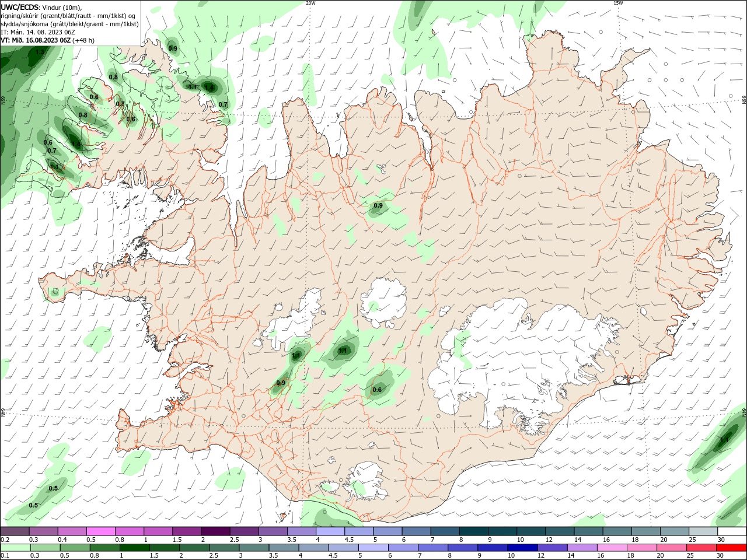Click the '0.1' label under lower legend row
Image resolution: width=747 pixels, height=560 pixels.
point(4,556)
